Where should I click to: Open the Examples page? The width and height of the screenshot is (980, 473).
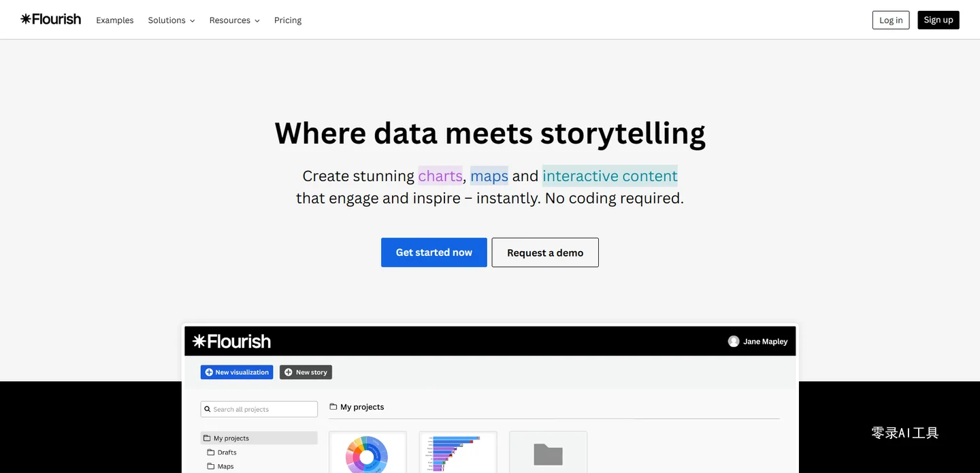coord(115,20)
